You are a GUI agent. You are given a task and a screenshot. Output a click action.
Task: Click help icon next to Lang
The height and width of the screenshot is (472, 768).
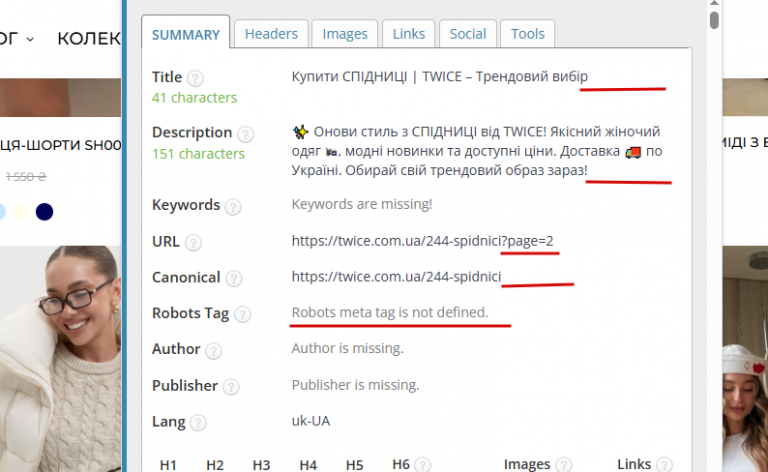click(x=198, y=423)
